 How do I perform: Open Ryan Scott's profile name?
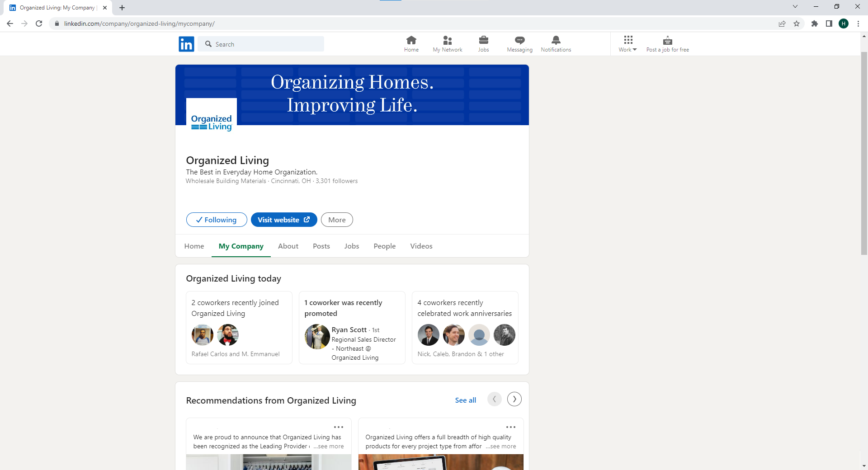(349, 330)
